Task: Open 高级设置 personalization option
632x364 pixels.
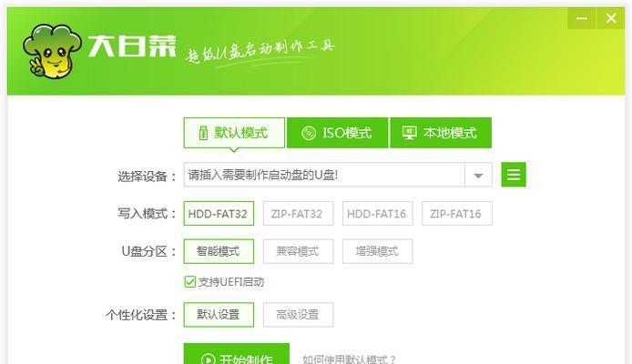Action: click(x=298, y=315)
